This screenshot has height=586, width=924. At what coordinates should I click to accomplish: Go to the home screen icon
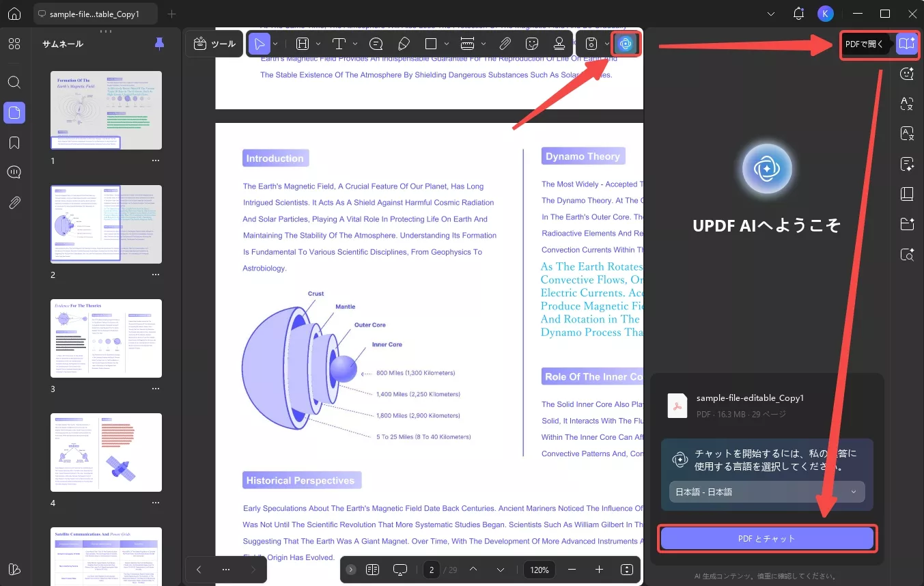[x=14, y=14]
